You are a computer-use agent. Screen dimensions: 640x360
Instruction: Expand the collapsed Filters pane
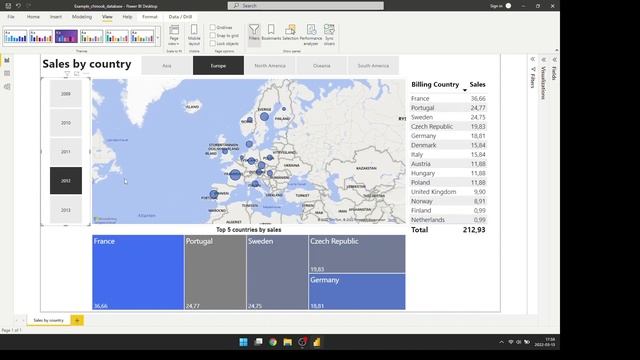(x=533, y=60)
